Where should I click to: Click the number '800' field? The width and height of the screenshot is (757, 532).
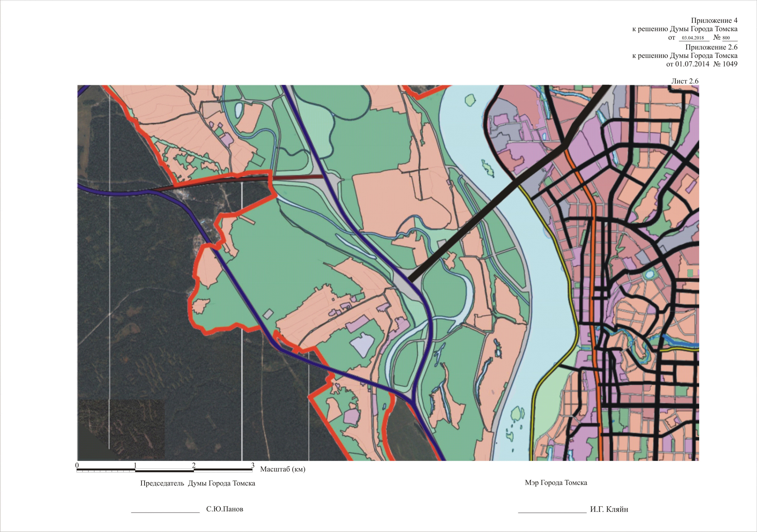tap(726, 38)
